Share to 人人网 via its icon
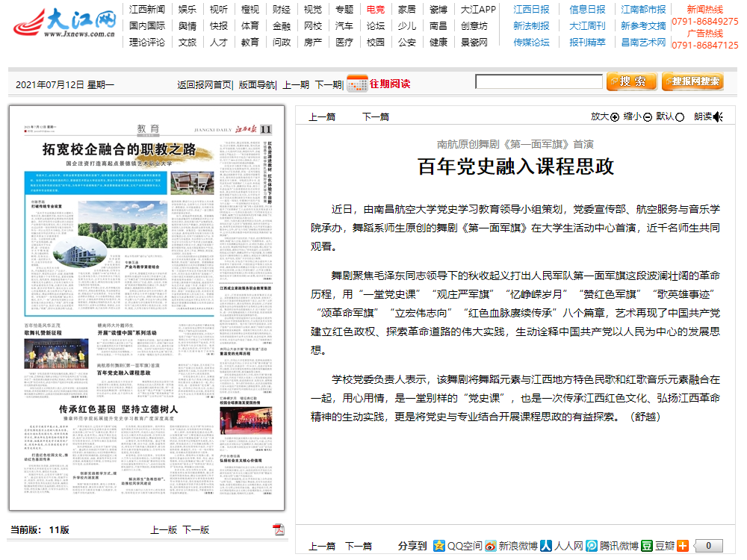This screenshot has height=560, width=747. tap(547, 546)
